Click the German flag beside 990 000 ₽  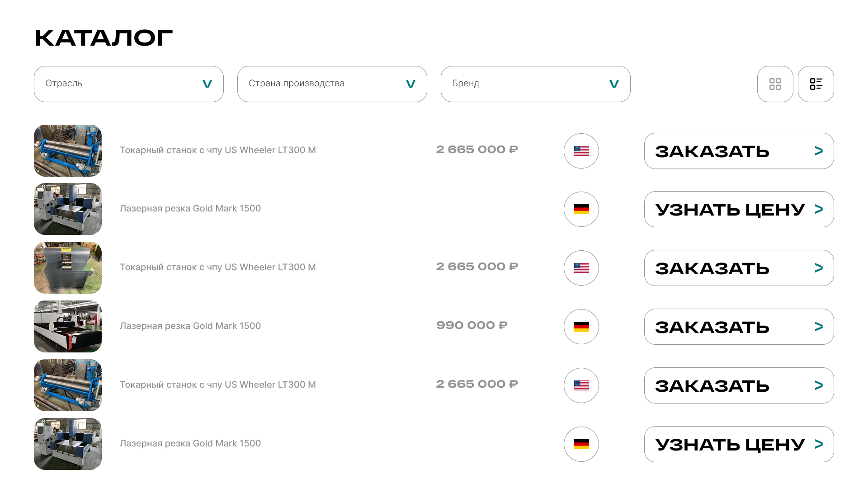[x=581, y=327]
